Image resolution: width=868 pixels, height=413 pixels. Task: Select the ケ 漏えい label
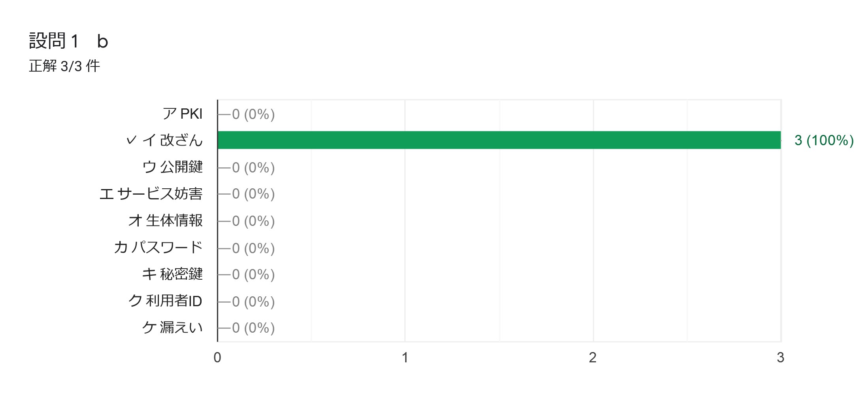[172, 328]
